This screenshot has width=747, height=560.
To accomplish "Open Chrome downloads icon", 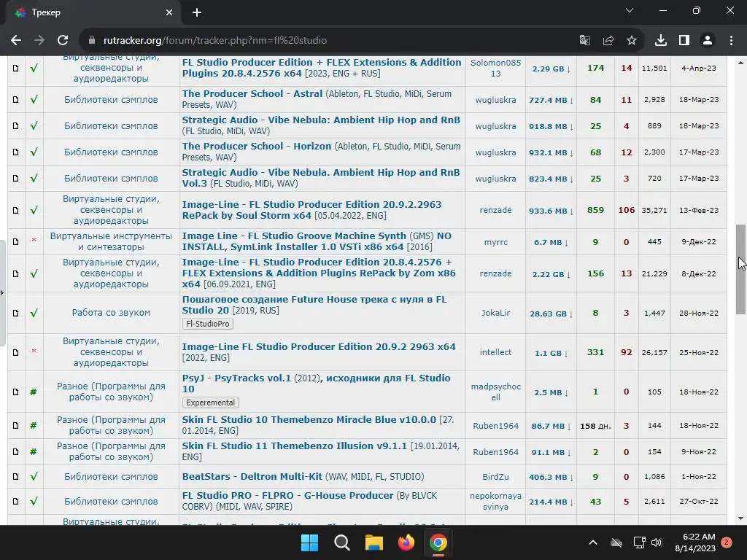I will tap(661, 41).
